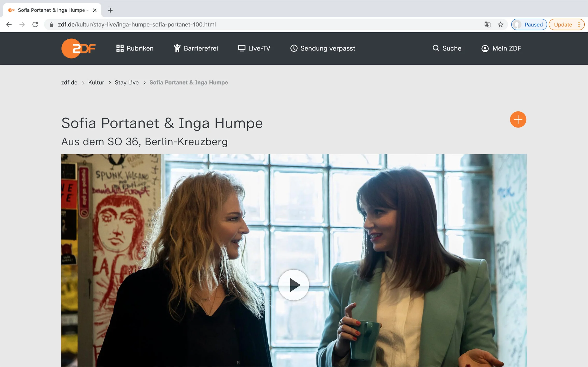This screenshot has width=588, height=367.
Task: Go to the zdf.de breadcrumb link
Action: point(69,82)
